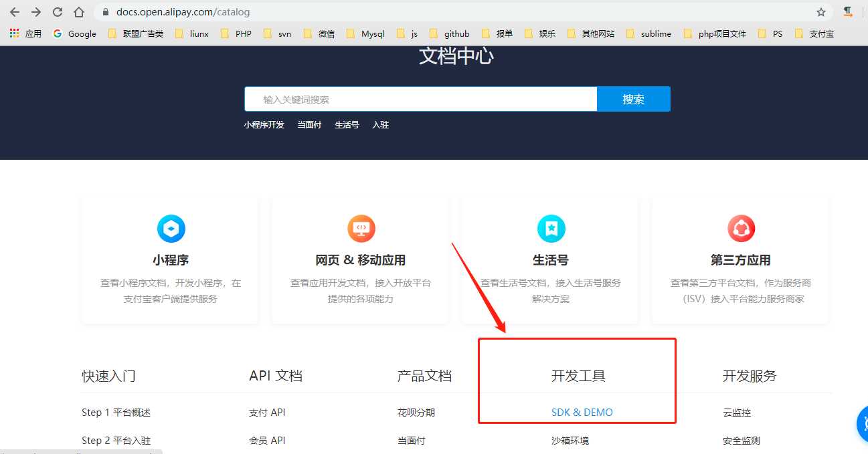Click the 网页 & 移动应用 orange code icon
Viewport: 868px width, 454px height.
361,229
